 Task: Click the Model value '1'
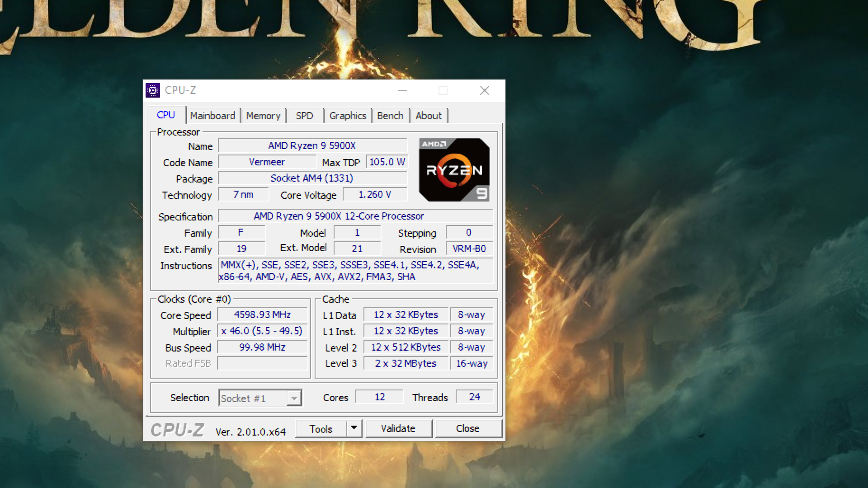click(357, 232)
